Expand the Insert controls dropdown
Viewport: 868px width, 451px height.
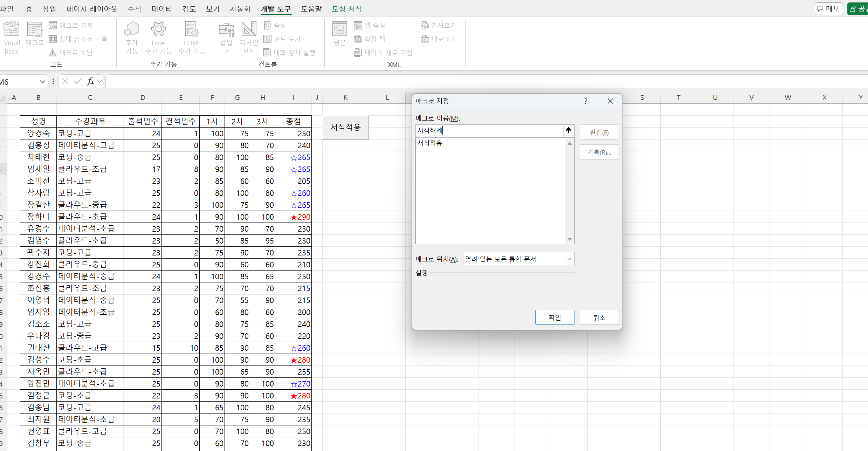(227, 51)
